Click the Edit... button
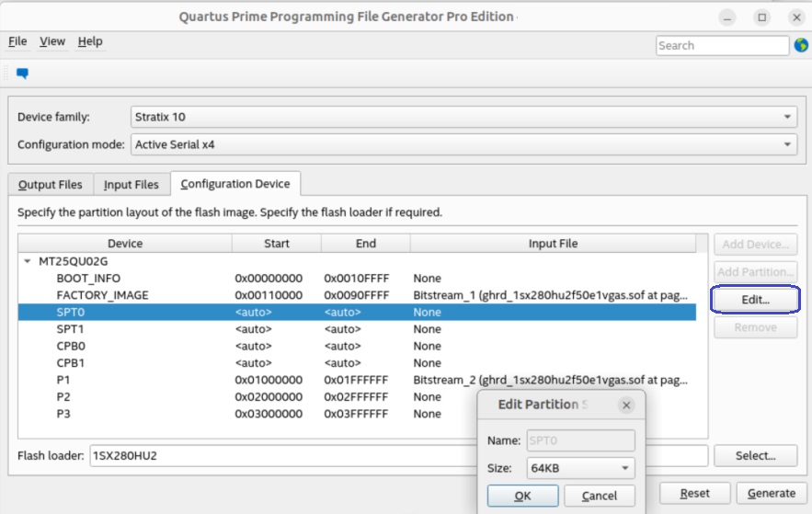The height and width of the screenshot is (514, 812). (755, 300)
